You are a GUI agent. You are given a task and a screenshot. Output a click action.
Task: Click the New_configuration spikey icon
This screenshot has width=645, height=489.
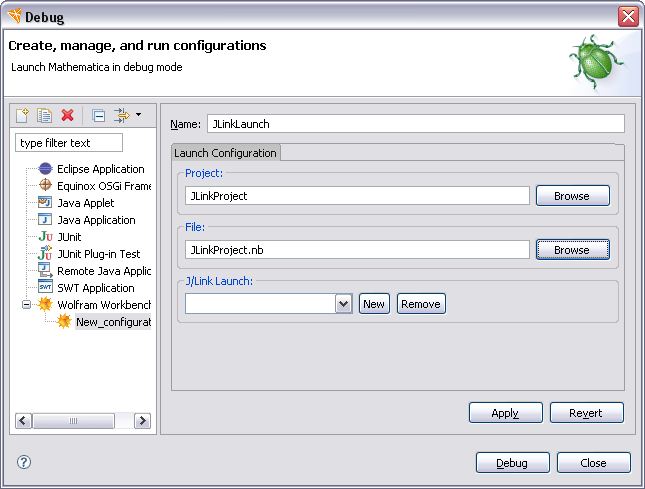[64, 321]
